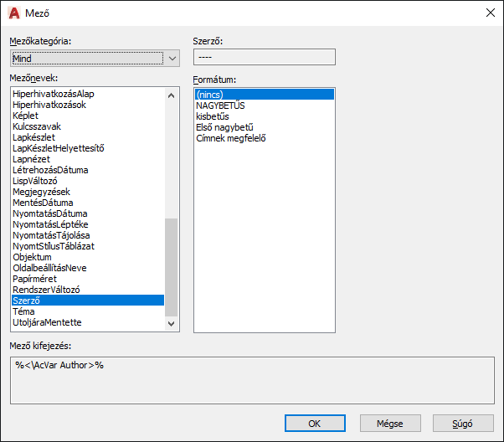
Task: Click the Szerző value field
Action: (x=265, y=57)
